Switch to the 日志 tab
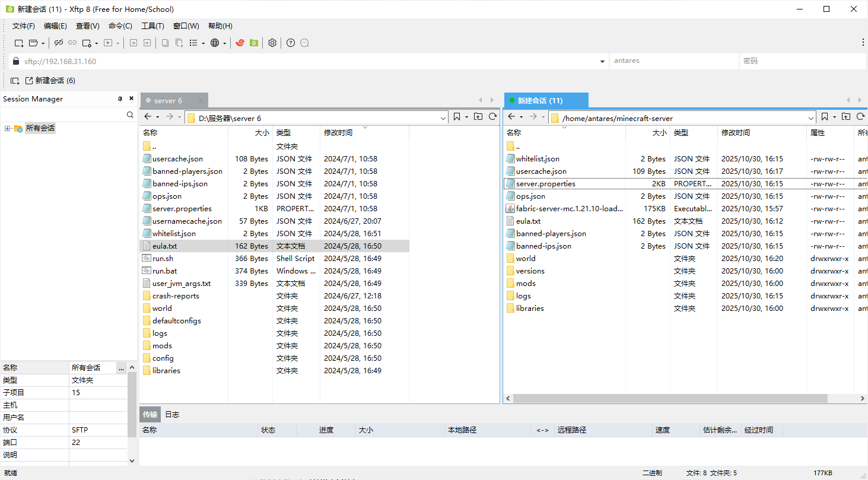This screenshot has width=868, height=480. (171, 414)
